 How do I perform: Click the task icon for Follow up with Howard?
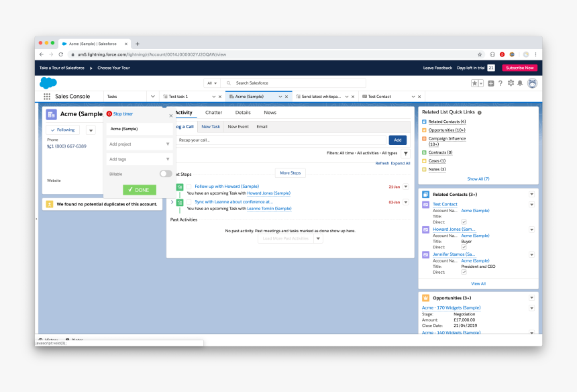(180, 187)
